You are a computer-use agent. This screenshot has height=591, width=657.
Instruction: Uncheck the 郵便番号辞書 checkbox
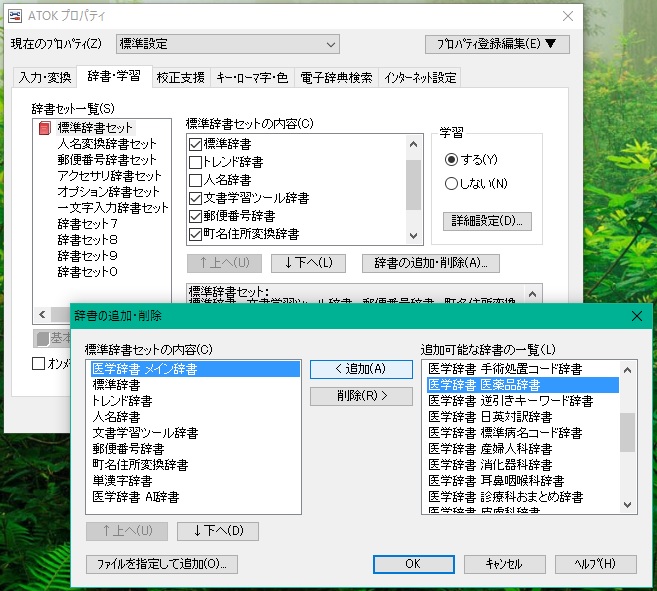(195, 216)
